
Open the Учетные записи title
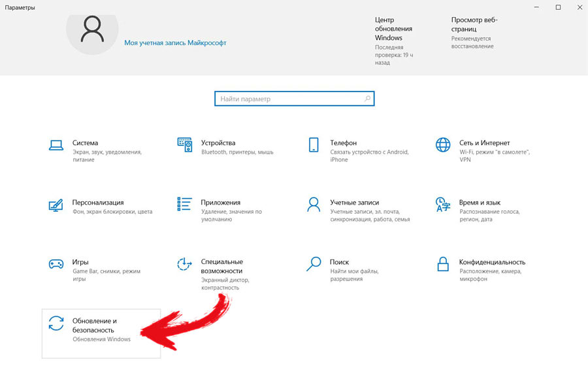click(354, 203)
